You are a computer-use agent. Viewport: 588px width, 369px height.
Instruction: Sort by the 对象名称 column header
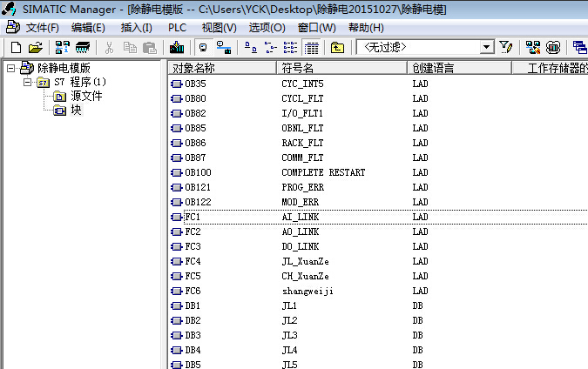coord(222,68)
